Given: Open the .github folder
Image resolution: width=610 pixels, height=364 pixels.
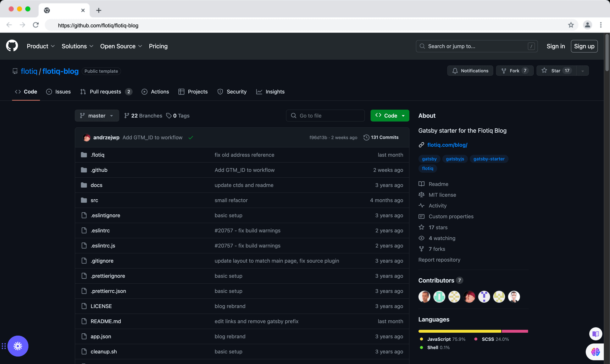Looking at the screenshot, I should pyautogui.click(x=99, y=170).
